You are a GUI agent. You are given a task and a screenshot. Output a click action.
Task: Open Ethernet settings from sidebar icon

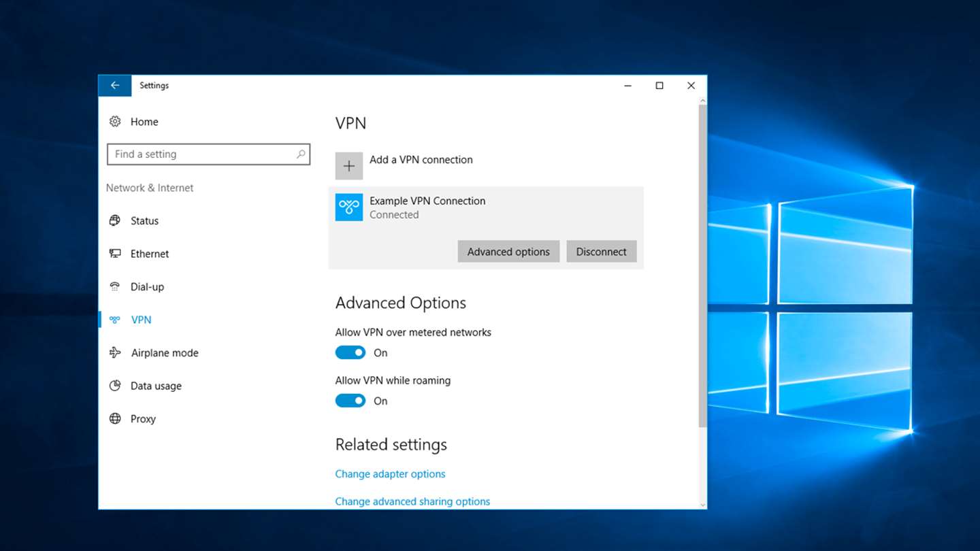pos(115,254)
